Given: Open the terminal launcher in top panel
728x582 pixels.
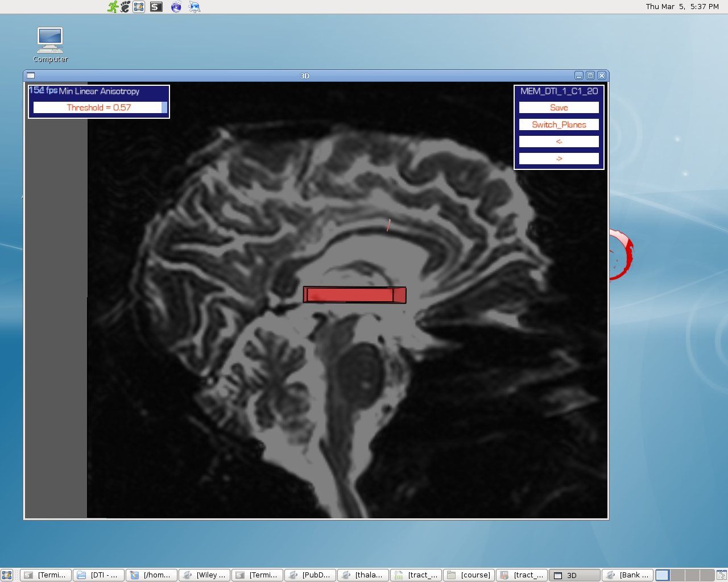Looking at the screenshot, I should coord(156,7).
